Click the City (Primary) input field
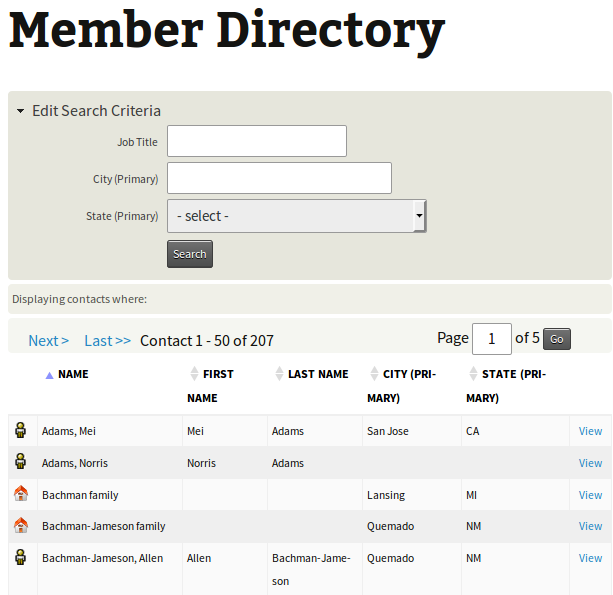The height and width of the screenshot is (595, 613). tap(279, 178)
